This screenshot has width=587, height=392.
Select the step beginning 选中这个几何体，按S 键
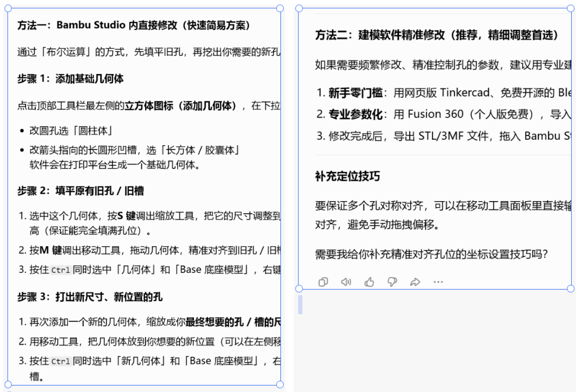tap(154, 216)
